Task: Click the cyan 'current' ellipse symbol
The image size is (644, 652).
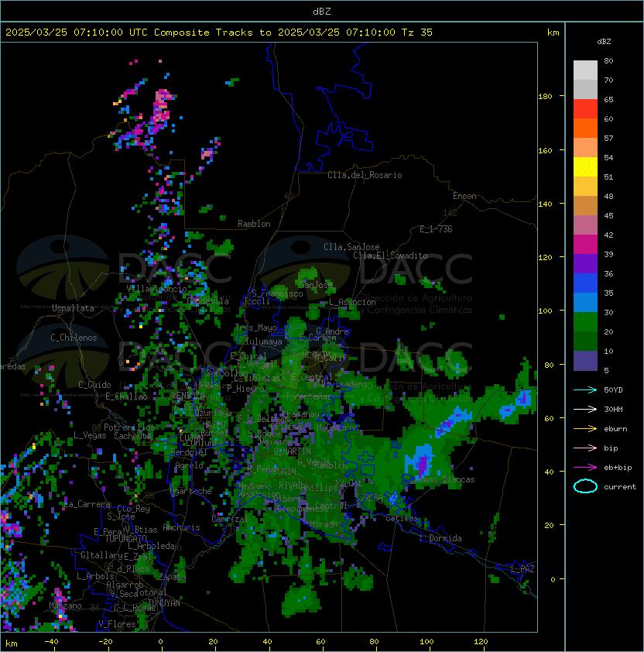Action: pyautogui.click(x=585, y=486)
